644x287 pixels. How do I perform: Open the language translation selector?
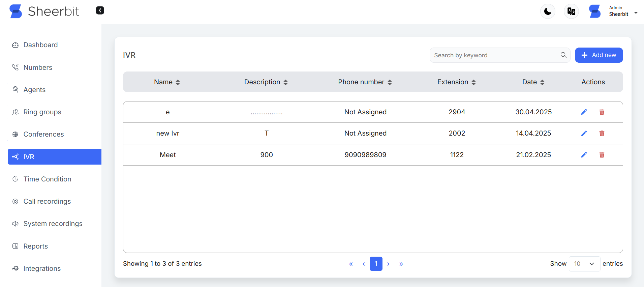pos(571,11)
